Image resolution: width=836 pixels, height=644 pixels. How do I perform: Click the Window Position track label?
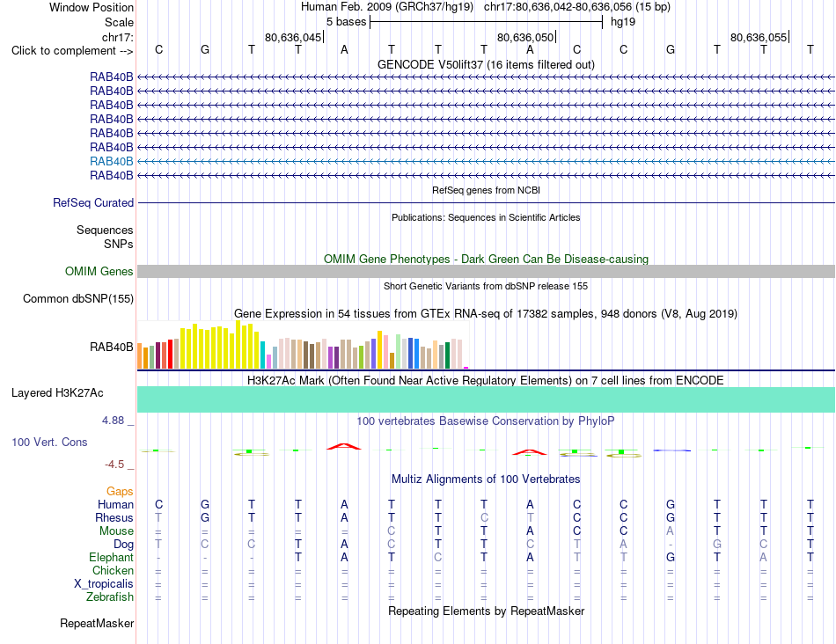pos(92,7)
